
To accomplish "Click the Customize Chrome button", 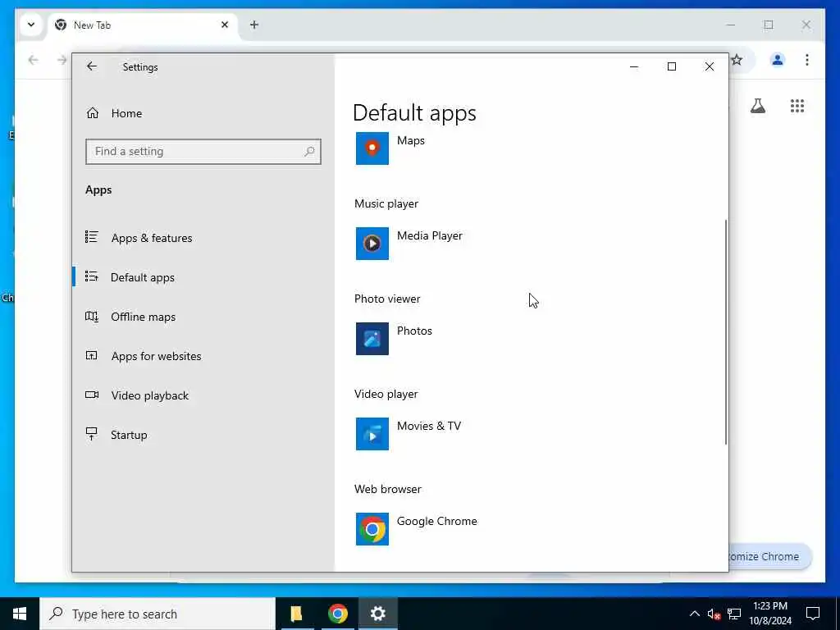I will click(x=769, y=557).
